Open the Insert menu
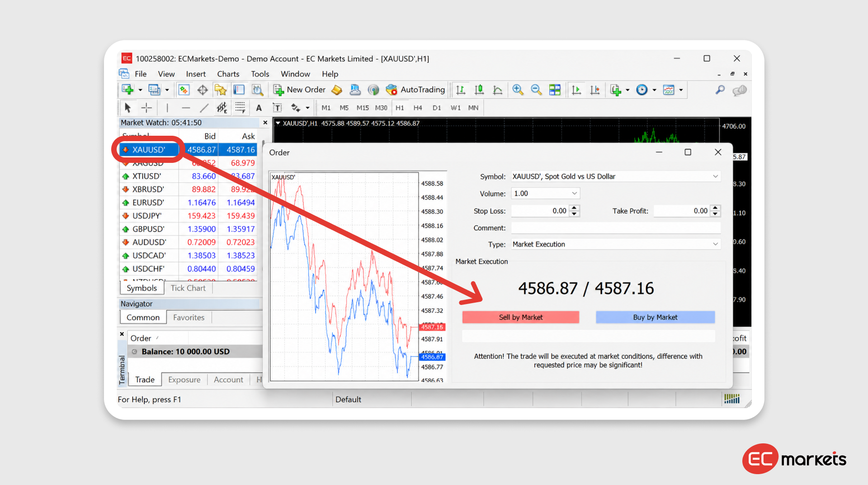Viewport: 868px width, 485px height. pos(196,74)
